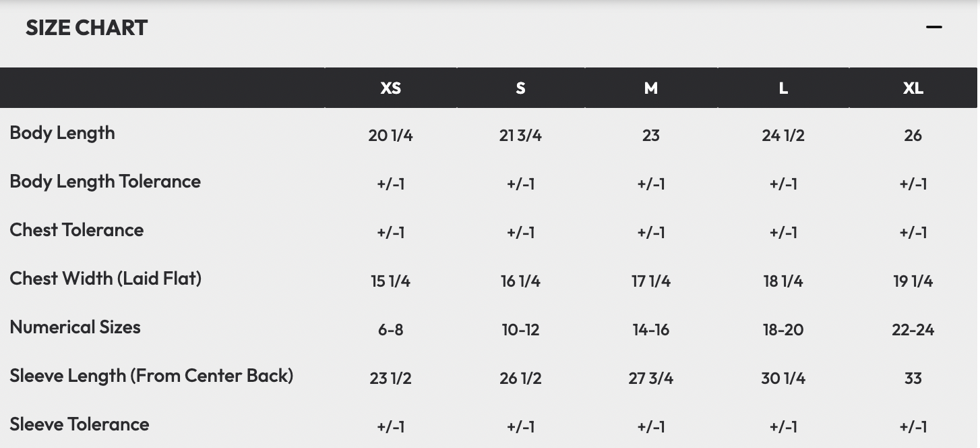The height and width of the screenshot is (448, 980).
Task: Select the Numerical Sizes row label
Action: pos(75,327)
